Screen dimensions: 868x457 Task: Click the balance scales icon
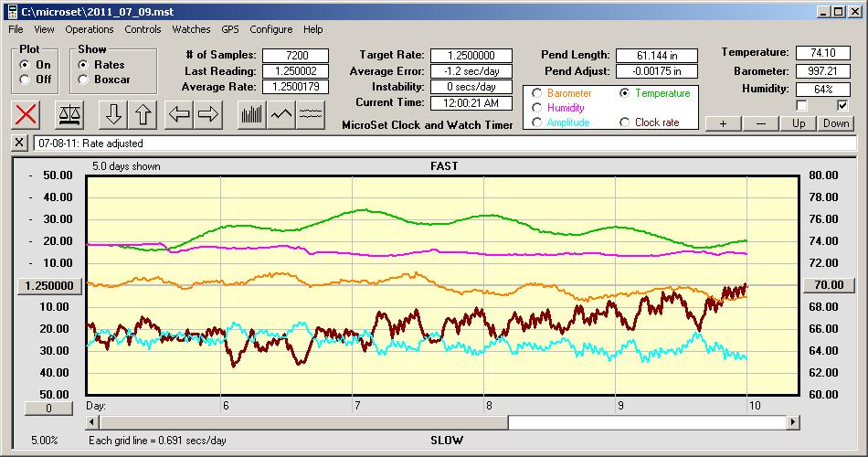(x=69, y=114)
